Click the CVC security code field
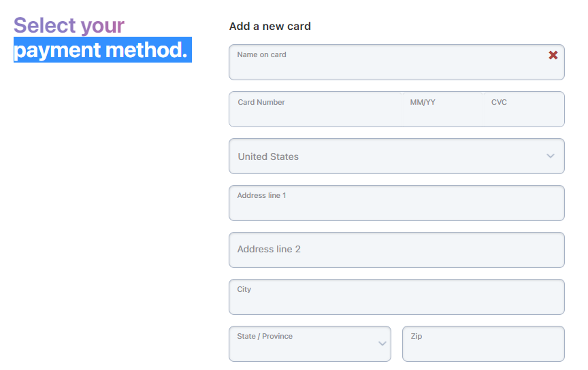 tap(524, 113)
